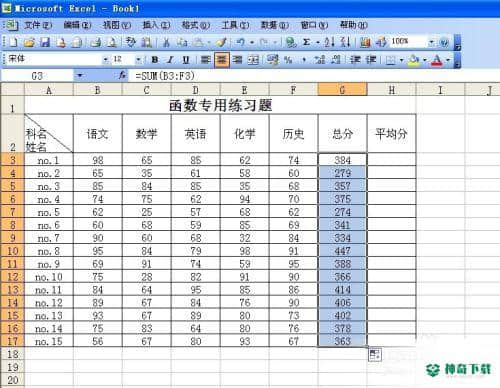The height and width of the screenshot is (388, 500).
Task: Select column G header
Action: click(342, 89)
